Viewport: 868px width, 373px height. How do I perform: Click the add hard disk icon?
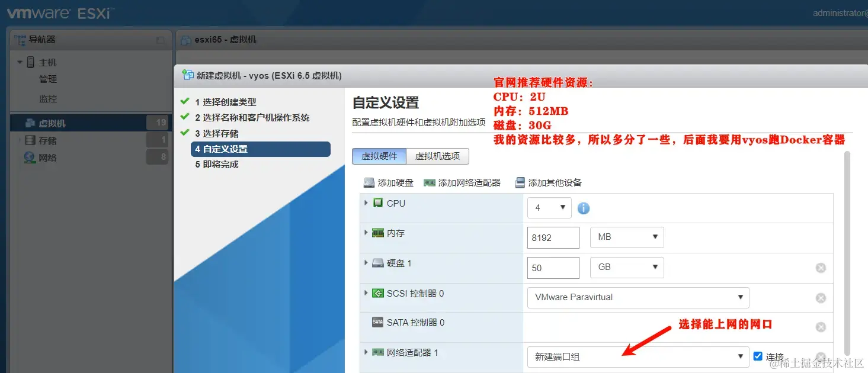(369, 182)
